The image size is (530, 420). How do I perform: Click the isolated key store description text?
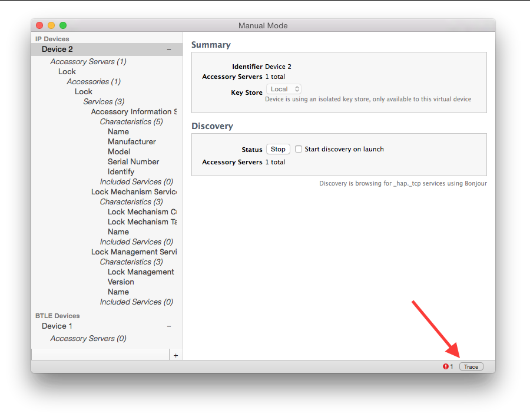point(368,99)
